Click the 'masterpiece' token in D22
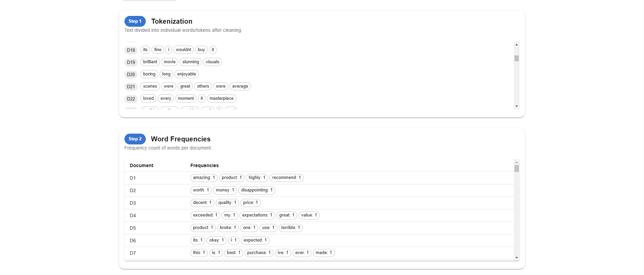Screen dimensions: 644x275 222,98
